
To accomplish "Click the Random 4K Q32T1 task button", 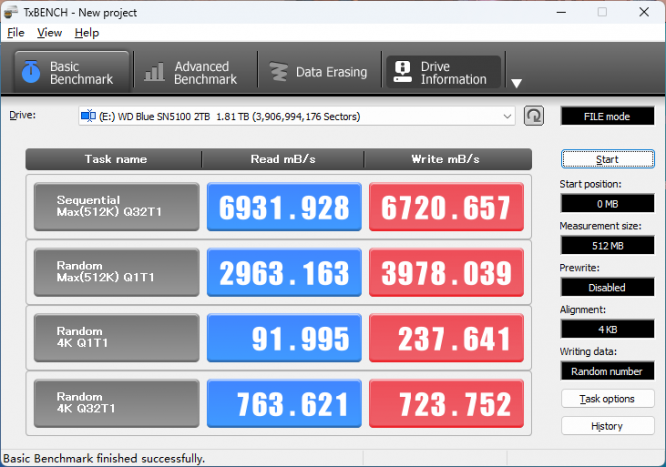I will pyautogui.click(x=116, y=403).
